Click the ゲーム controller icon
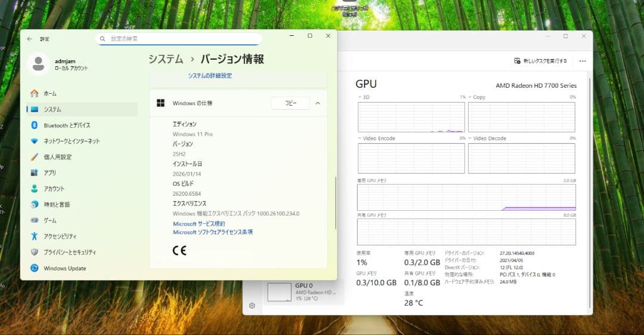 pos(35,220)
